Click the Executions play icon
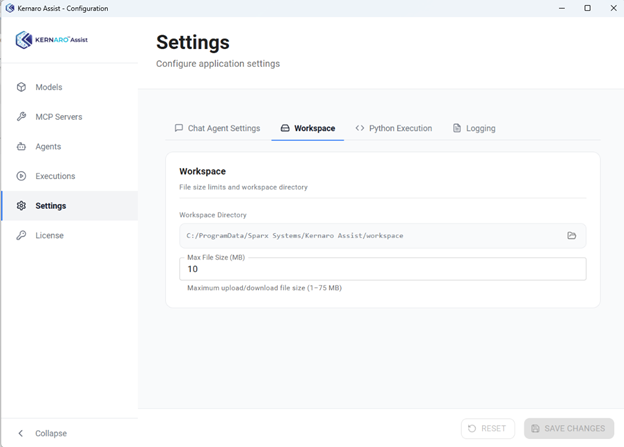 click(x=21, y=176)
